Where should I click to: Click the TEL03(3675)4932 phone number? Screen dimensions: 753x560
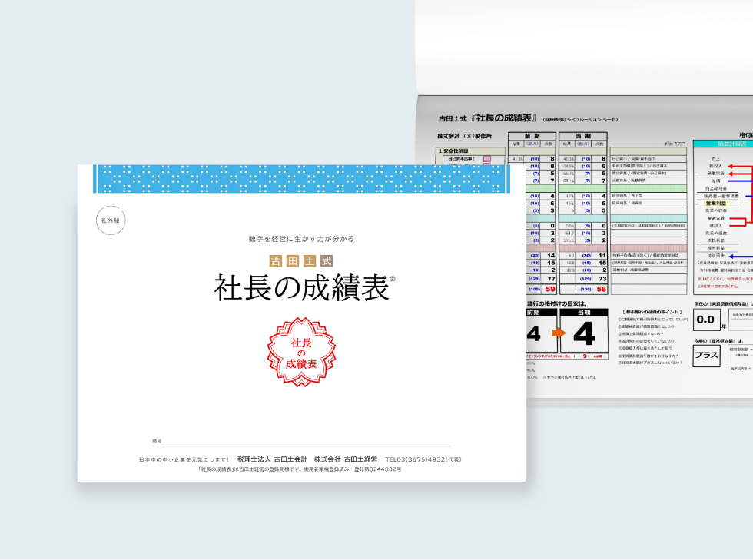423,459
